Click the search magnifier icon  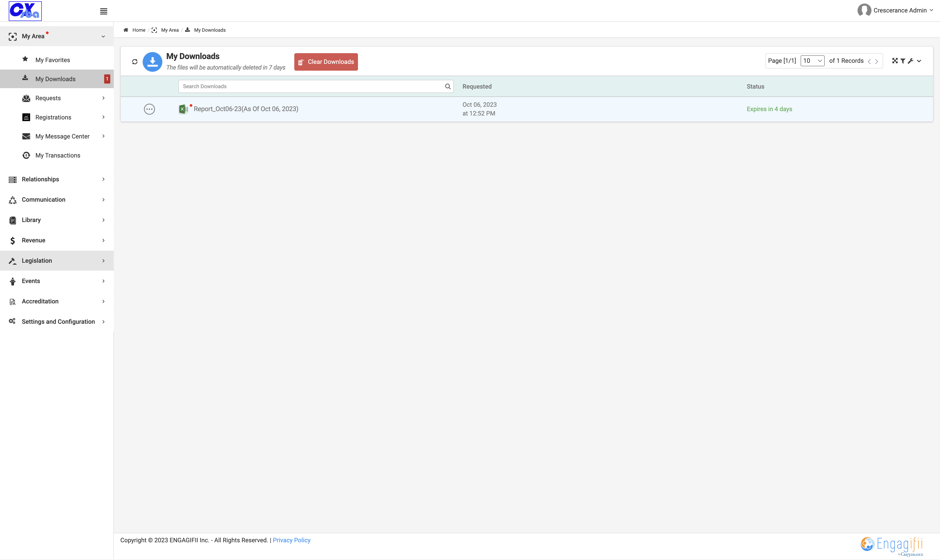[447, 86]
